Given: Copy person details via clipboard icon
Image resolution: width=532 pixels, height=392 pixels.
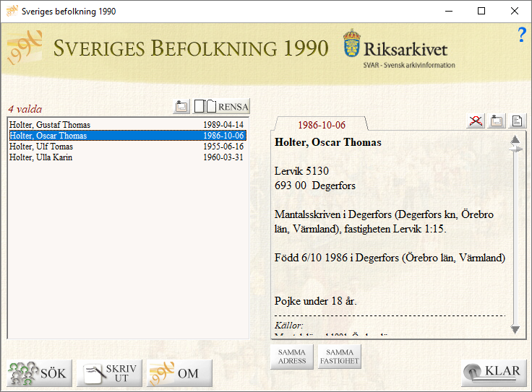Looking at the screenshot, I should [497, 121].
